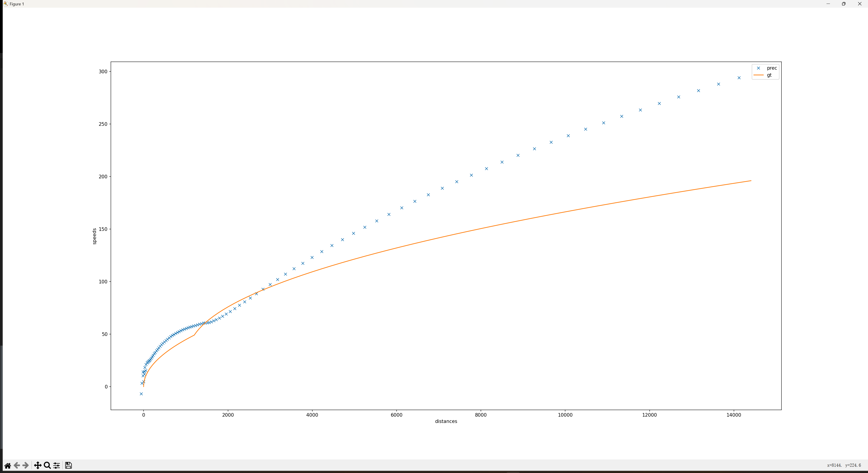The width and height of the screenshot is (868, 473).
Task: Click the 50 y-axis tick label
Action: point(105,334)
